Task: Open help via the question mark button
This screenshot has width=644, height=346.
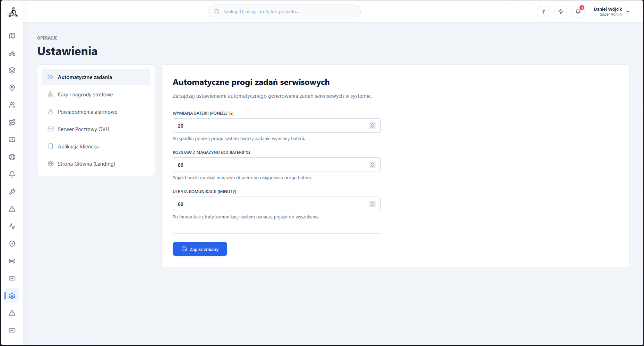Action: pos(543,11)
